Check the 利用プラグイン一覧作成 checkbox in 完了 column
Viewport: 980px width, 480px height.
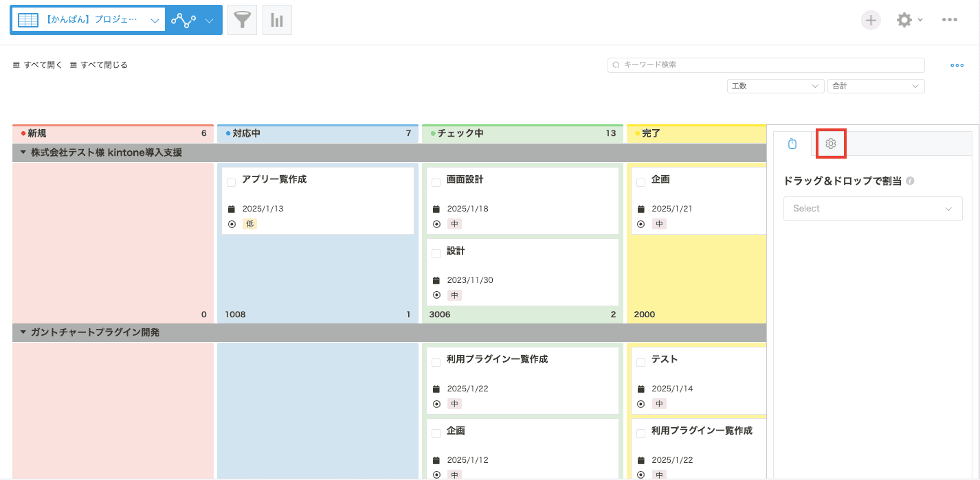(641, 434)
